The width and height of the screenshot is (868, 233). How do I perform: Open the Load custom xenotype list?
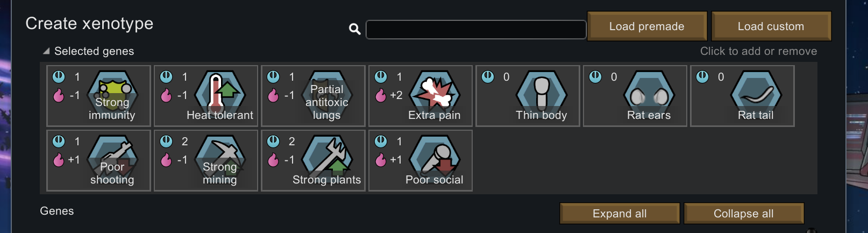(x=771, y=26)
